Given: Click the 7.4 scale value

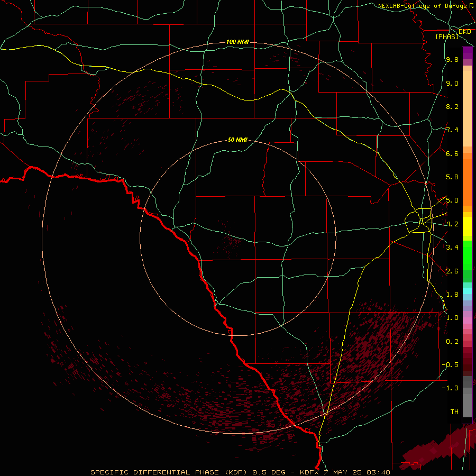Looking at the screenshot, I should (x=452, y=130).
